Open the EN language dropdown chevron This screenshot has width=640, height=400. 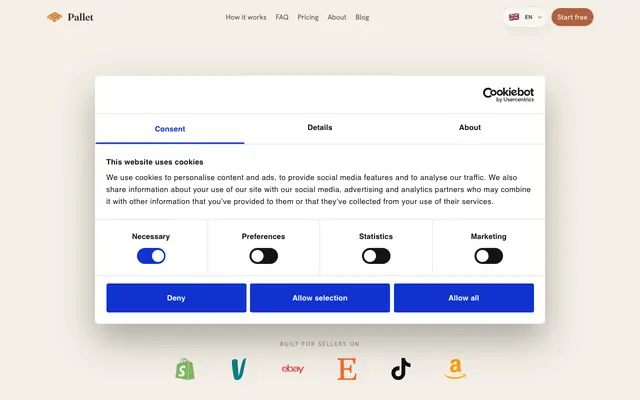pos(540,17)
